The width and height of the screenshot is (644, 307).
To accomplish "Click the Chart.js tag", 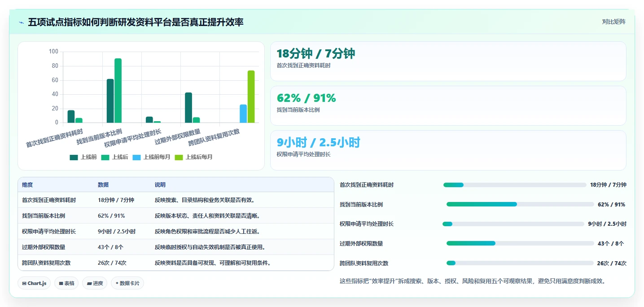I will coord(34,283).
